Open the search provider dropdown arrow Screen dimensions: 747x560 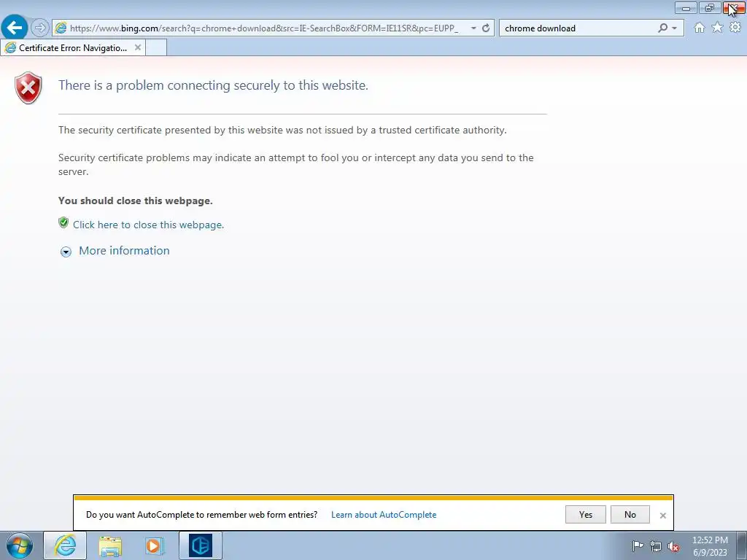click(674, 28)
